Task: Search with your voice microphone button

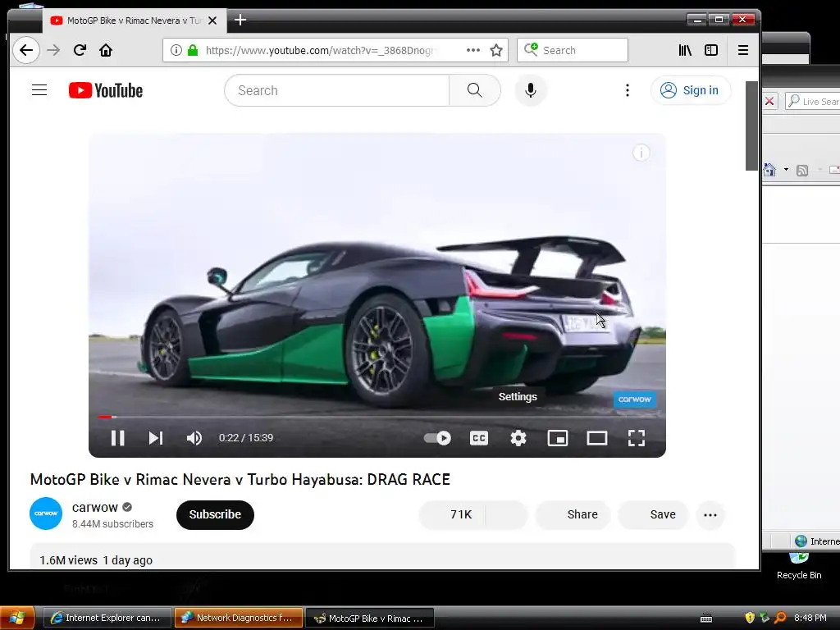Action: coord(531,90)
